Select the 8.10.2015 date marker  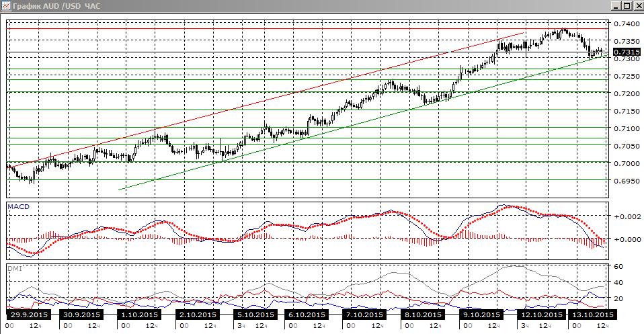point(423,315)
